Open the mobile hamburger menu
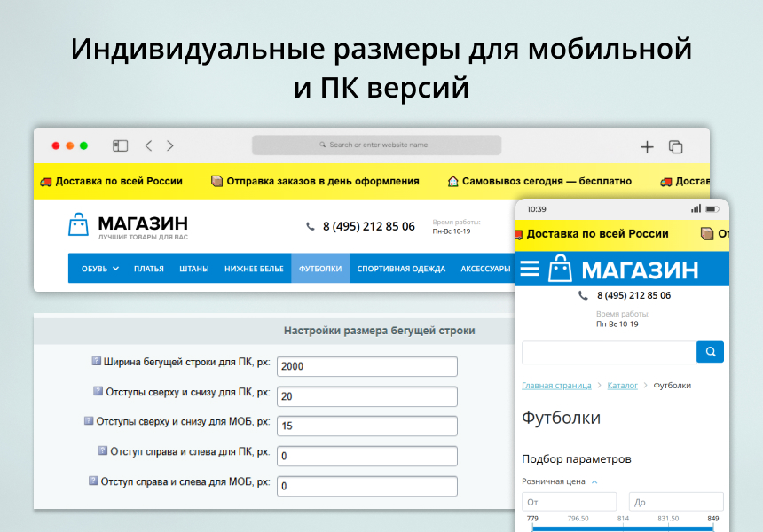 [530, 269]
